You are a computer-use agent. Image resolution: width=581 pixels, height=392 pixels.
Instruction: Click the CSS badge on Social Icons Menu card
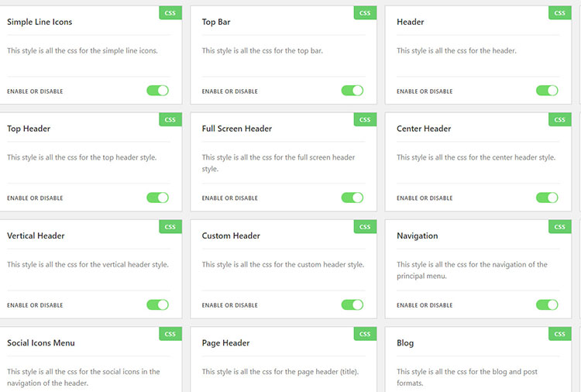click(170, 334)
